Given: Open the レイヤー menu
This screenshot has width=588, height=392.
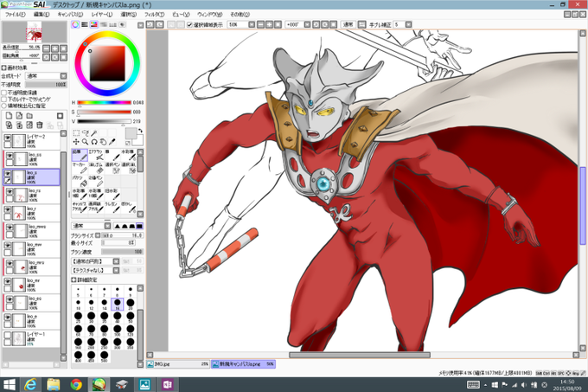Looking at the screenshot, I should tap(102, 15).
